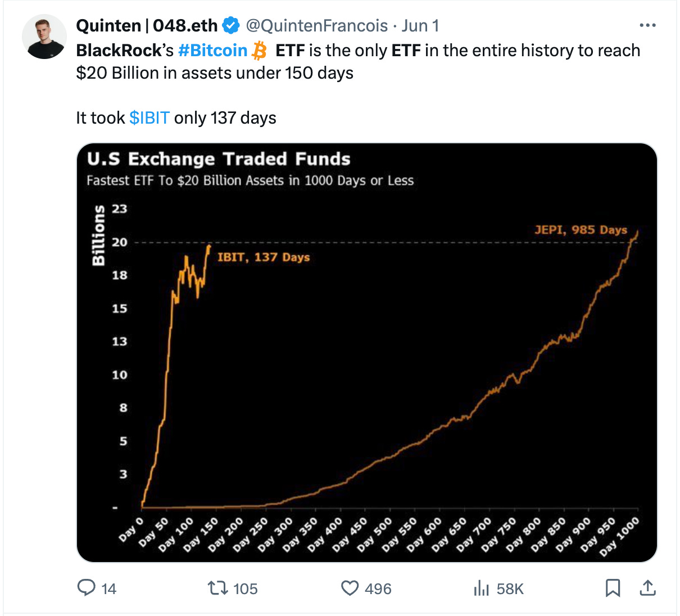Screen dimensions: 680x616
Task: Click the 14 replies count
Action: pyautogui.click(x=108, y=588)
